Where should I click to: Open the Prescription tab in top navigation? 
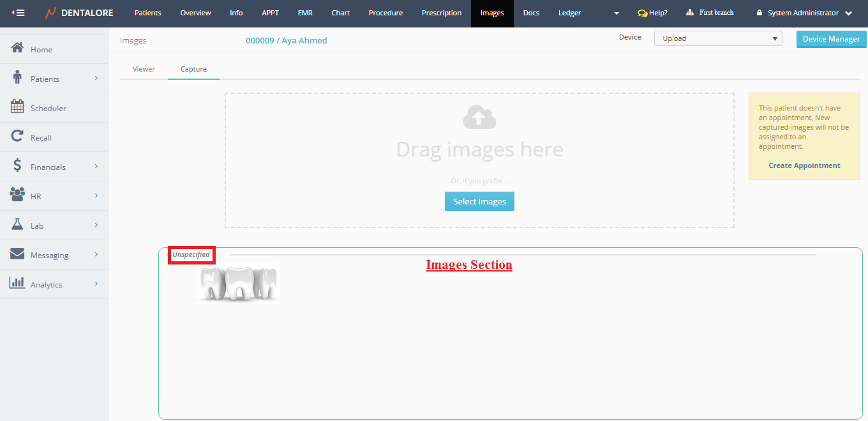(x=442, y=13)
